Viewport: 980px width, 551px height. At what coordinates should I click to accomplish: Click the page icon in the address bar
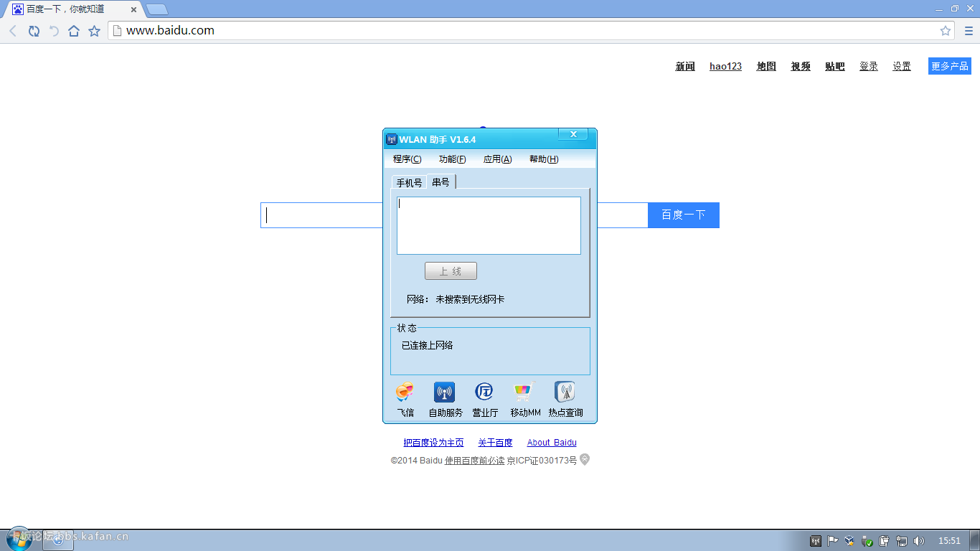pyautogui.click(x=117, y=31)
